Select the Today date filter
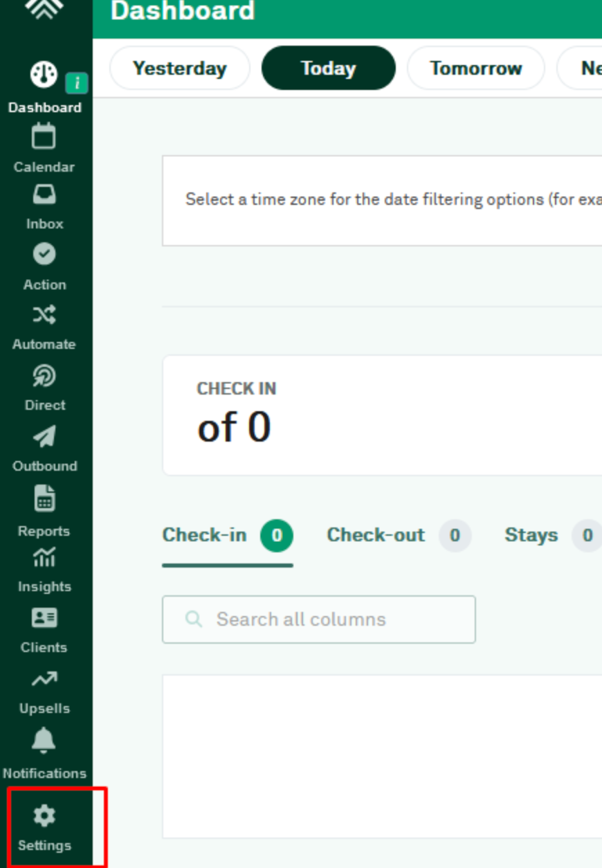Image resolution: width=602 pixels, height=868 pixels. tap(329, 69)
